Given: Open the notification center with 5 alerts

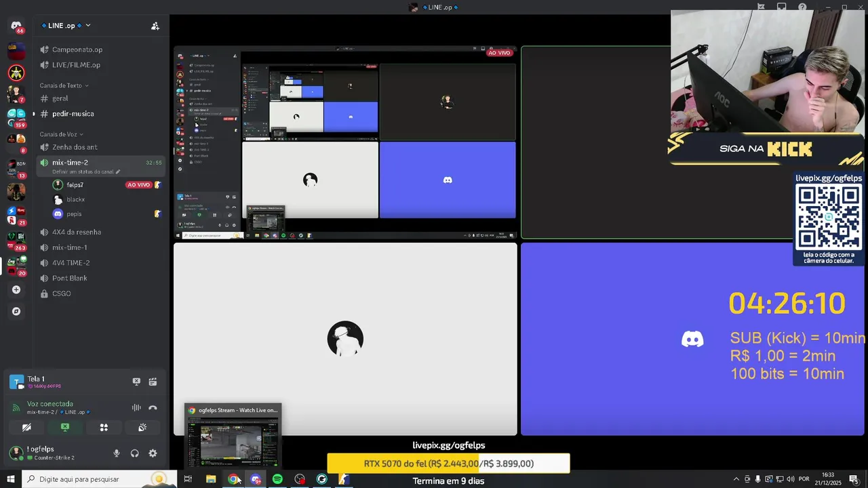Looking at the screenshot, I should coord(854,479).
